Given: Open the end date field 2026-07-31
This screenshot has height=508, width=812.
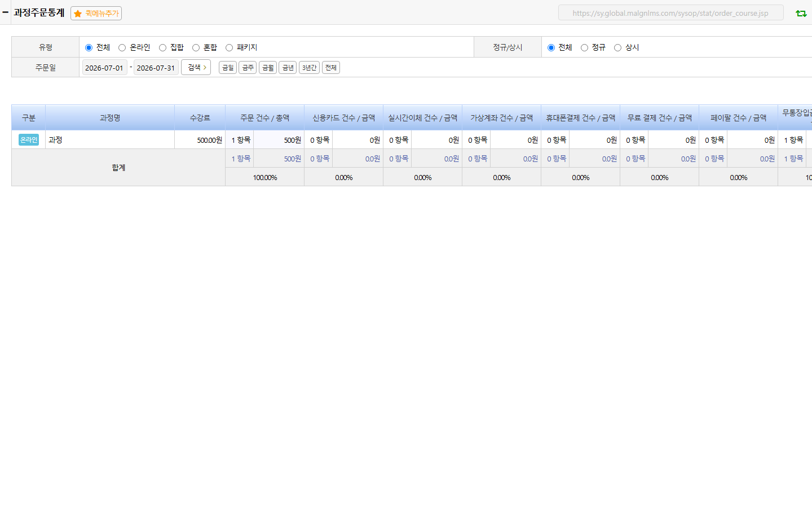Looking at the screenshot, I should click(156, 68).
